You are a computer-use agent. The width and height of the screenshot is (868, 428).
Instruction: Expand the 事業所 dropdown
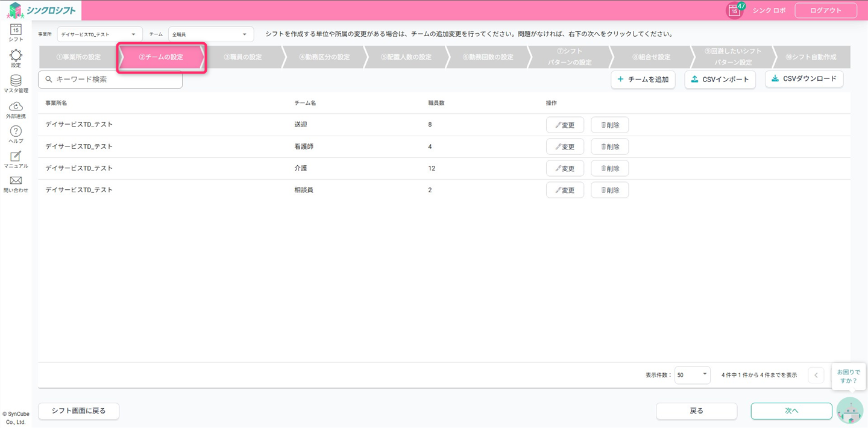pyautogui.click(x=99, y=34)
